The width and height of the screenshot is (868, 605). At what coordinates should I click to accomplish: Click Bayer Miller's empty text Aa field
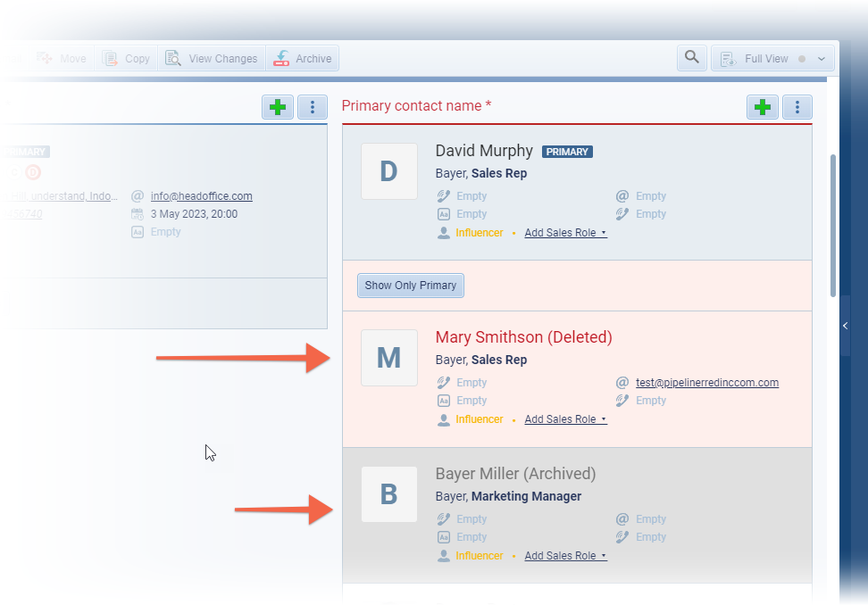coord(472,537)
